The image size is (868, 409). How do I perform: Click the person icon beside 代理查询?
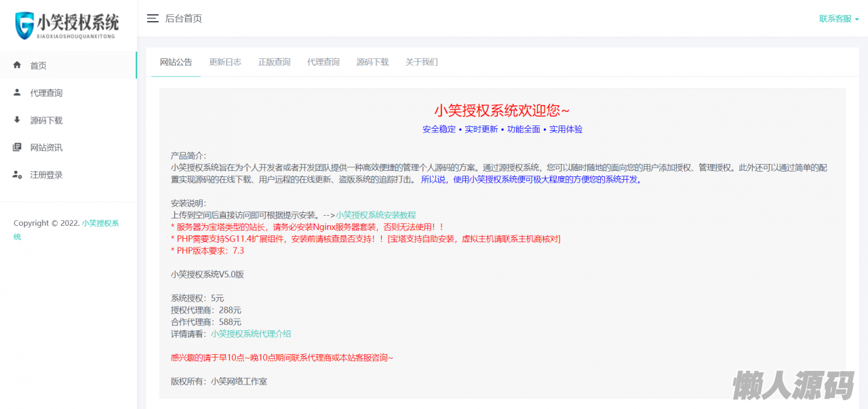pyautogui.click(x=17, y=93)
